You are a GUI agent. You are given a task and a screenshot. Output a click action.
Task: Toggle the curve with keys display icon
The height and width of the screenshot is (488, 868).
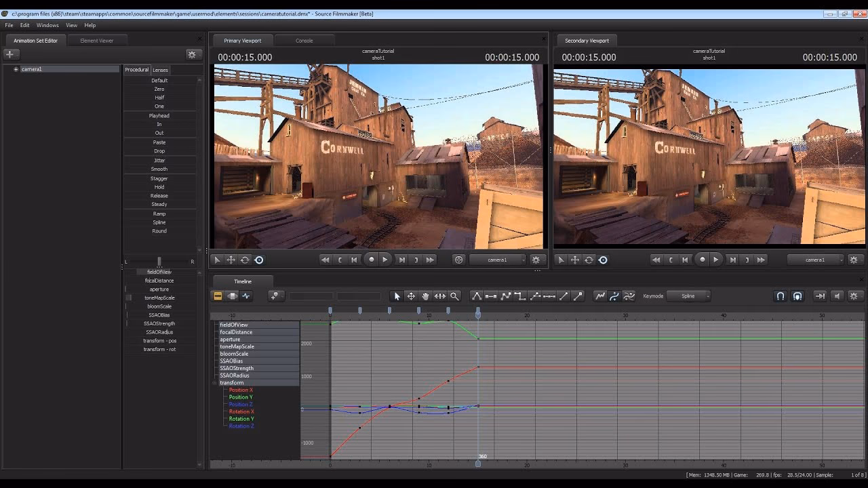click(614, 296)
